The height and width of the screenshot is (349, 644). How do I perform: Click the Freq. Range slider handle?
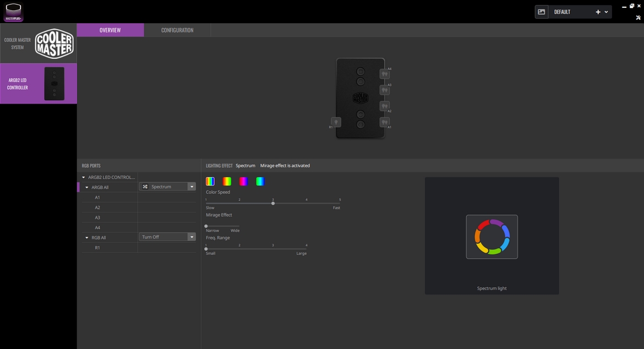[206, 249]
